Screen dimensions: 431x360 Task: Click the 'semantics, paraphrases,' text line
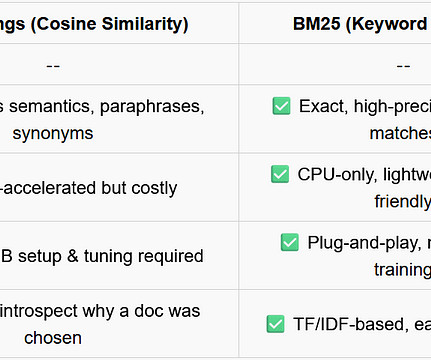coord(102,107)
